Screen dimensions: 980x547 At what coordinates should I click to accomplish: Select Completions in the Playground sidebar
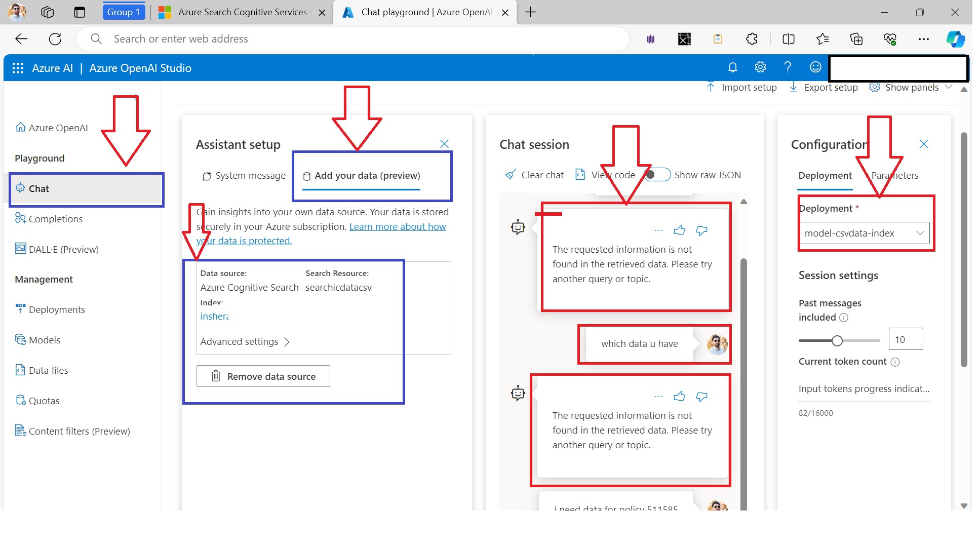click(x=55, y=219)
